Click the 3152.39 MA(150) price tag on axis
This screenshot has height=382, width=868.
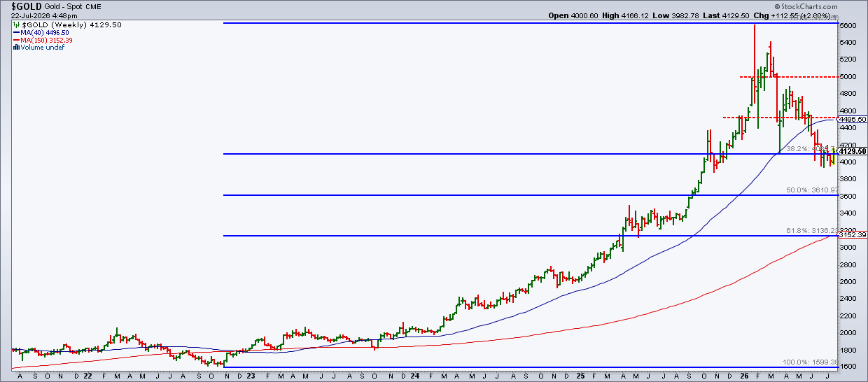854,235
